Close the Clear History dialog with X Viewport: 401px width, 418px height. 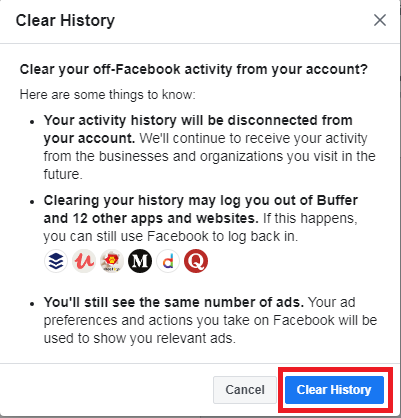[380, 20]
